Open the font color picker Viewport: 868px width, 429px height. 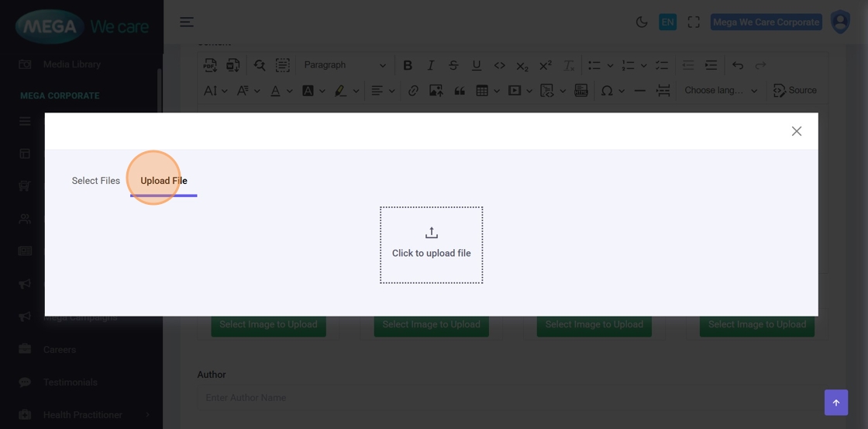pyautogui.click(x=275, y=91)
